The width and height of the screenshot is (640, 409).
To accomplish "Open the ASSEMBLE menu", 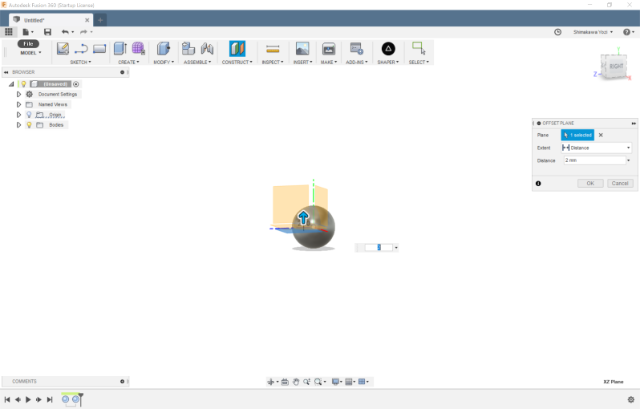I will coord(197,62).
